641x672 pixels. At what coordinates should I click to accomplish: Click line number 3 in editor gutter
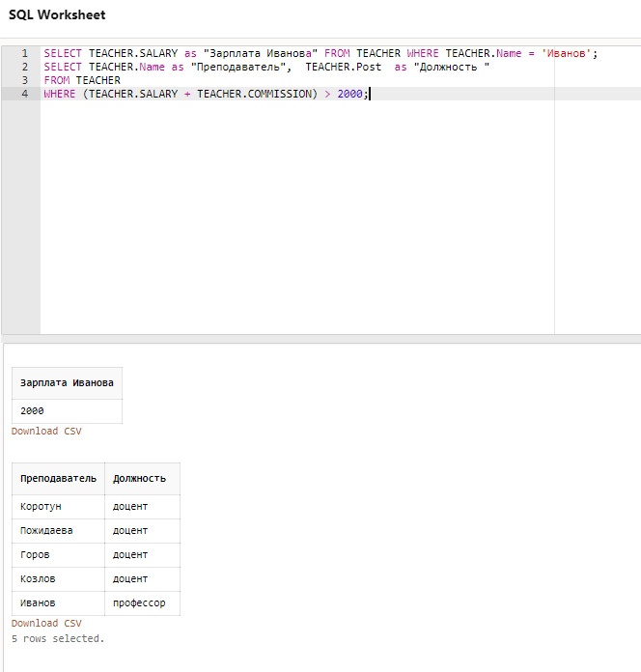pyautogui.click(x=24, y=80)
